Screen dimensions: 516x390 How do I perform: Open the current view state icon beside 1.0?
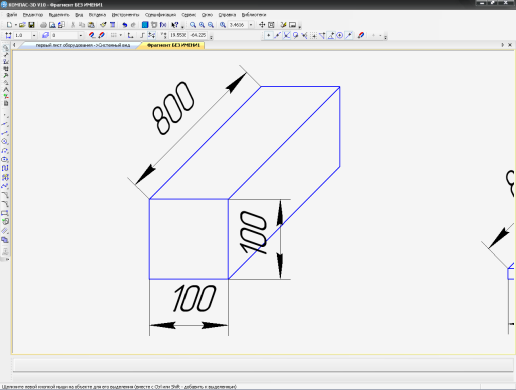coord(8,35)
